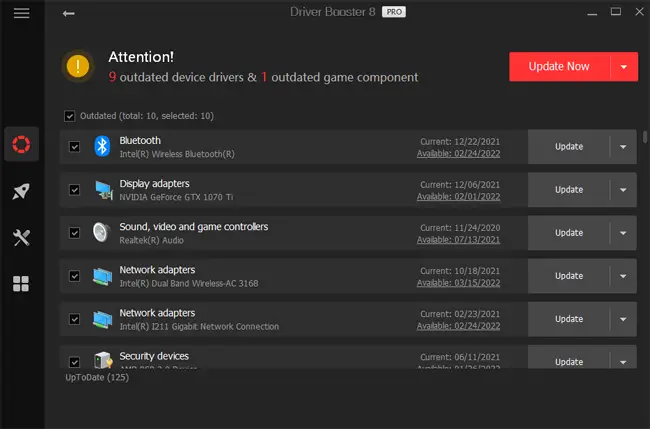Image resolution: width=650 pixels, height=429 pixels.
Task: Expand the Display adapters Update dropdown
Action: [x=623, y=190]
